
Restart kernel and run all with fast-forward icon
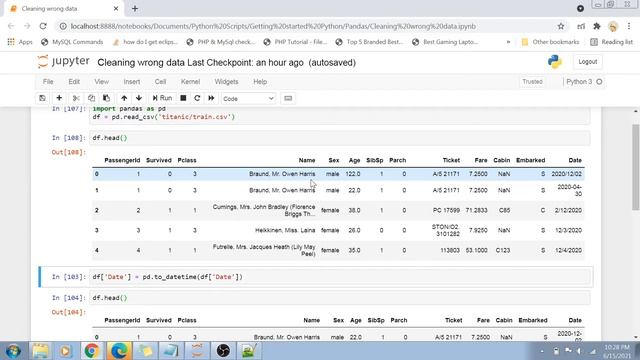point(211,98)
